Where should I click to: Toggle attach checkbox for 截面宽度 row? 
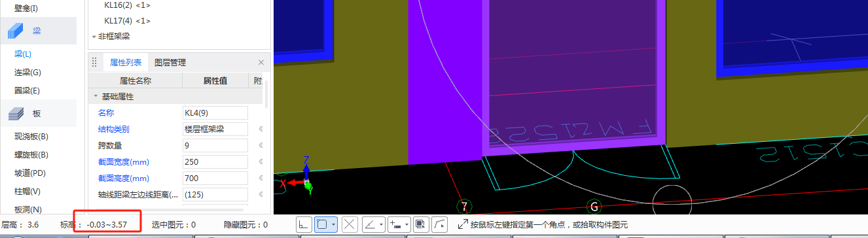click(261, 162)
